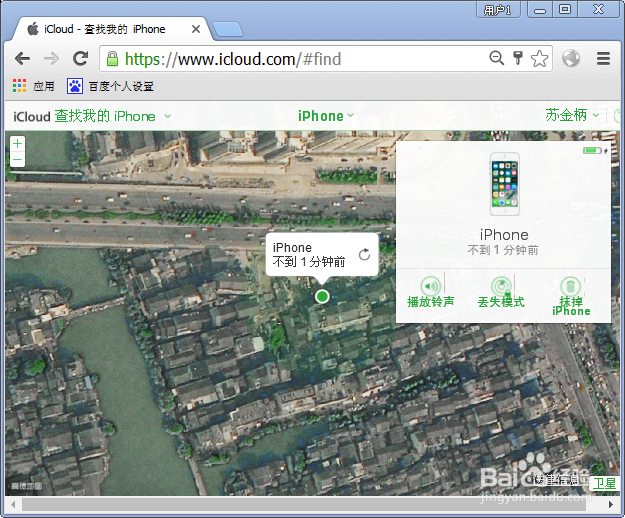Open the iPhone devices dropdown
Screen dimensions: 625x518
(x=326, y=116)
